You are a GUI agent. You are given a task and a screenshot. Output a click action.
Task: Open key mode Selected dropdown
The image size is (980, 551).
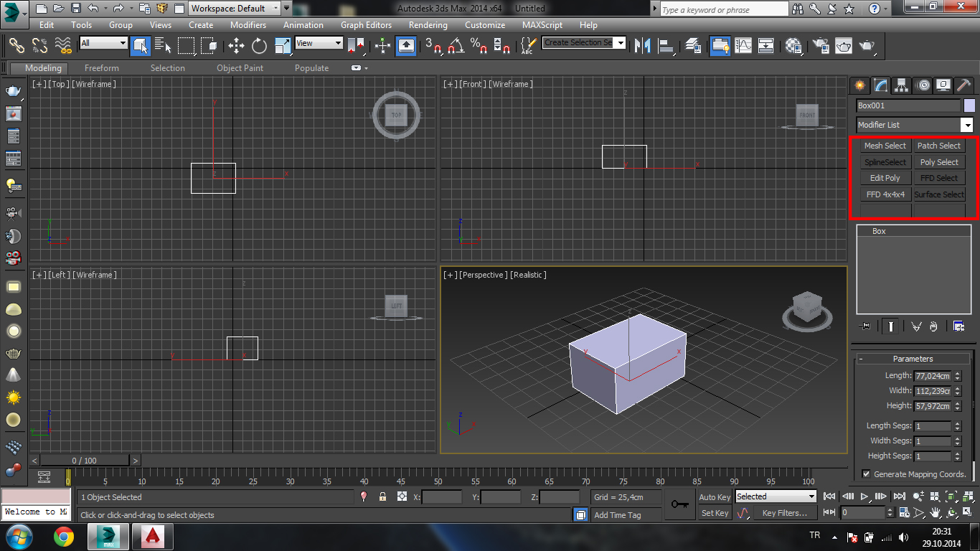[x=776, y=496]
